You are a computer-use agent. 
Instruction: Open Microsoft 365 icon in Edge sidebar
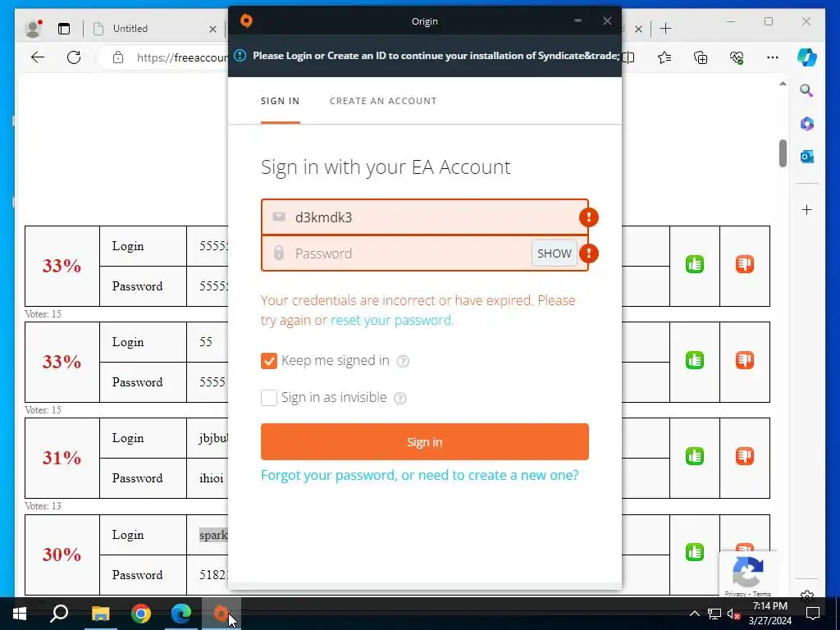[x=807, y=124]
